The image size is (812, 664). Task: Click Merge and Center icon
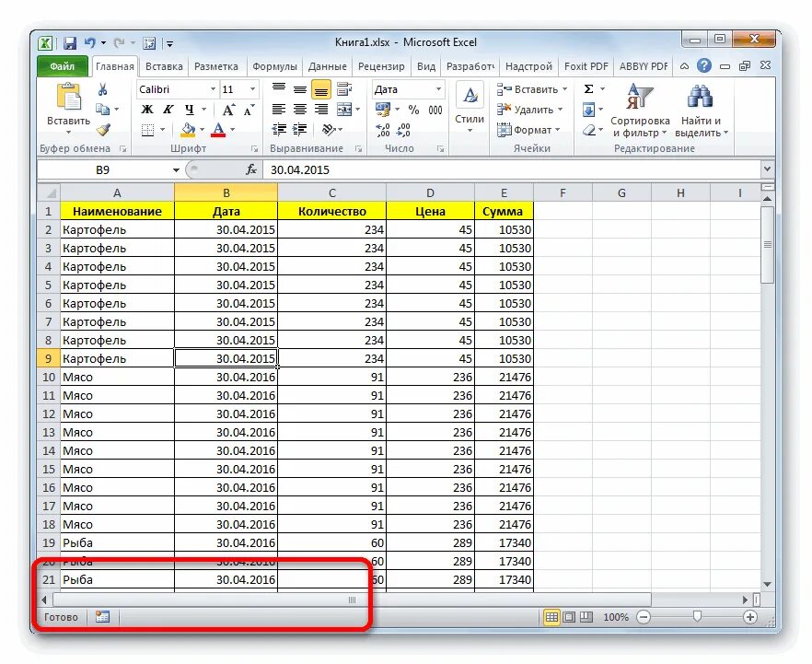pyautogui.click(x=344, y=110)
